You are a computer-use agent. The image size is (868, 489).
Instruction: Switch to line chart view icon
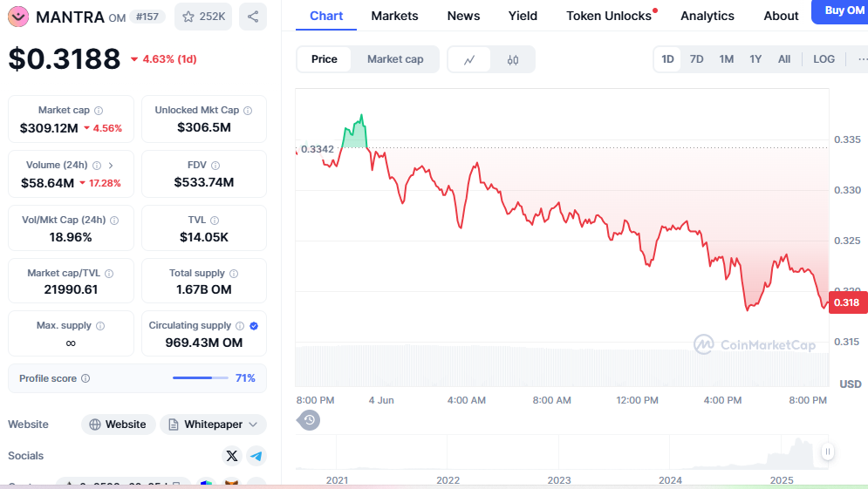(x=469, y=60)
